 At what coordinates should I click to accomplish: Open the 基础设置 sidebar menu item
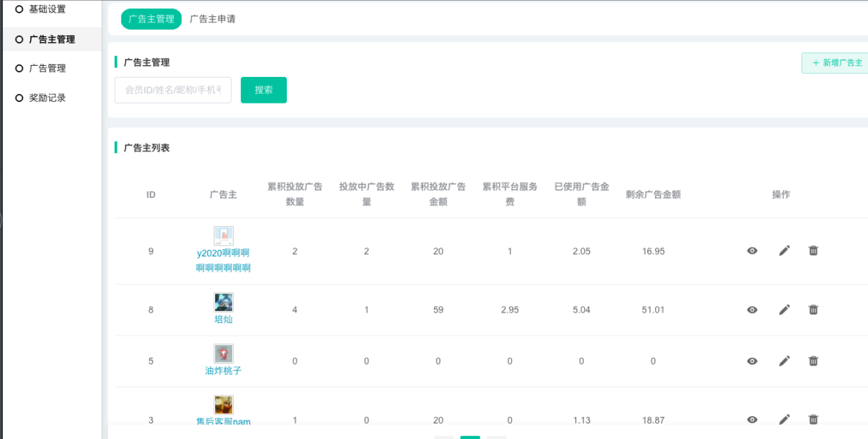[47, 10]
